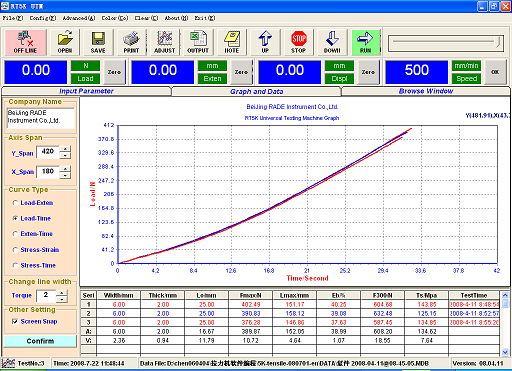Click the 500 speed display
Screen dimensions: 512x371
(417, 72)
